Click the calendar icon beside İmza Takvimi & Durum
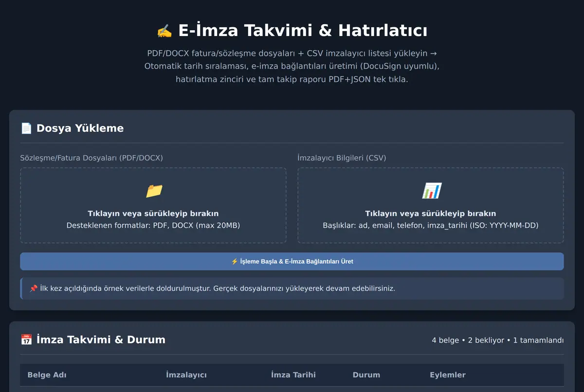Image resolution: width=584 pixels, height=392 pixels. pos(26,339)
